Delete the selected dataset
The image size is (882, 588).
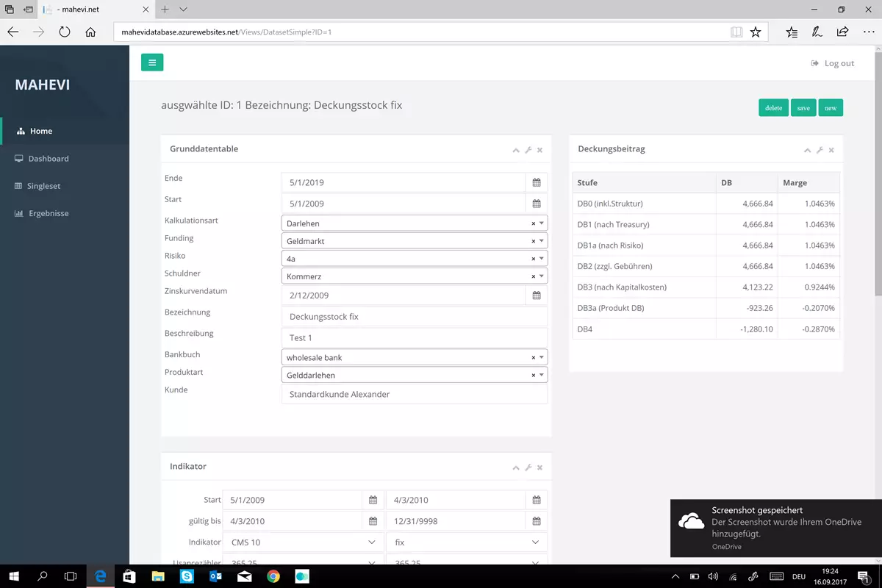pos(774,107)
